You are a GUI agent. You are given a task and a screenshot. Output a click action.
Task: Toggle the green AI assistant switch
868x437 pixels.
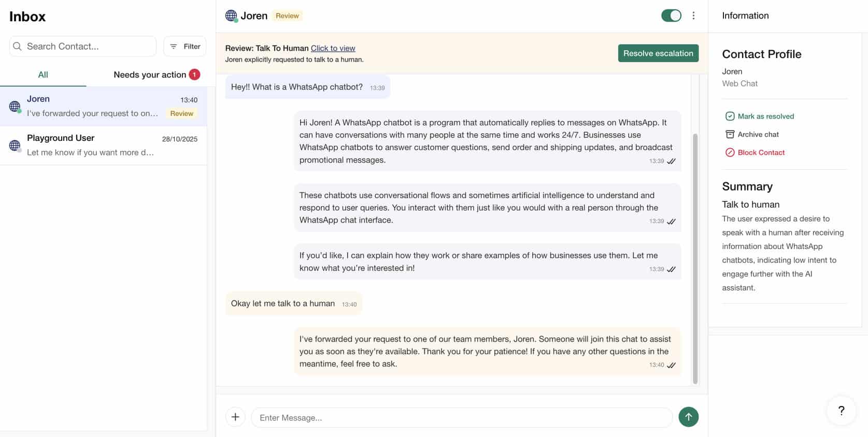click(x=671, y=16)
